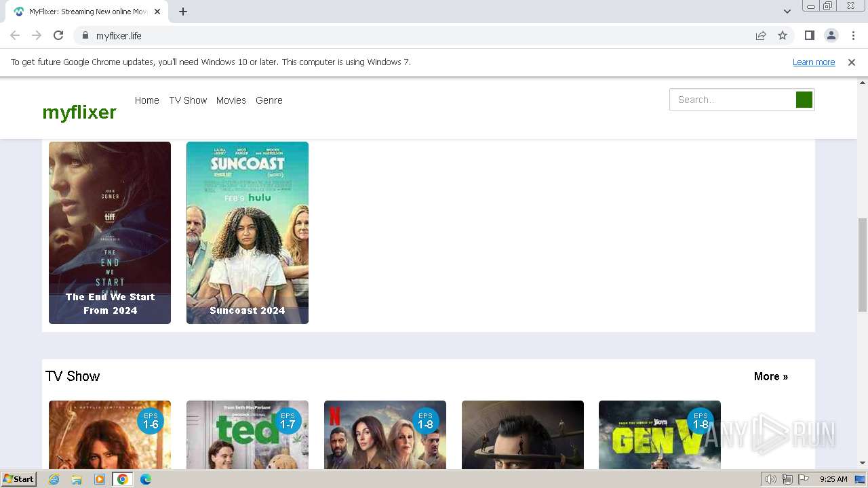Open the Gen V TV show poster
This screenshot has width=868, height=488.
pyautogui.click(x=660, y=434)
